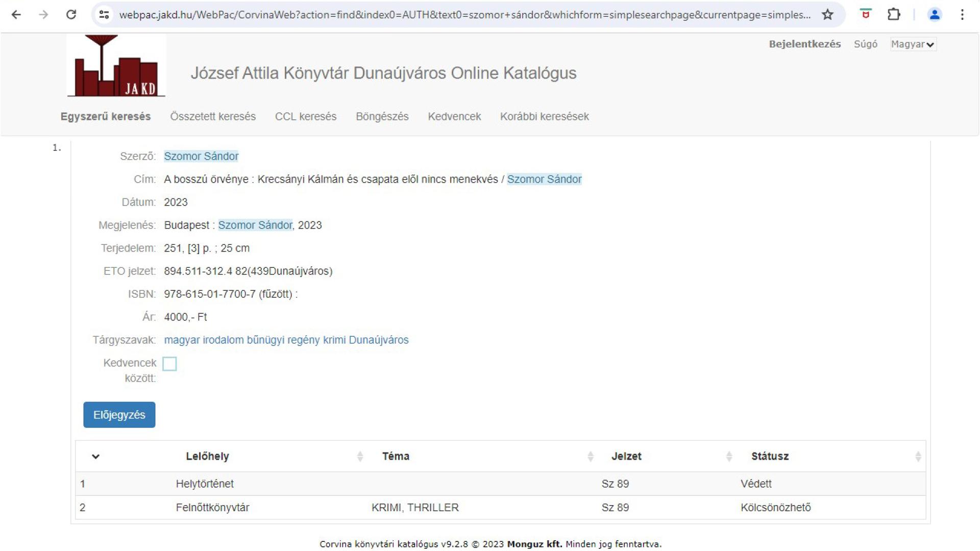Expand the holdings table chevron

(x=95, y=457)
